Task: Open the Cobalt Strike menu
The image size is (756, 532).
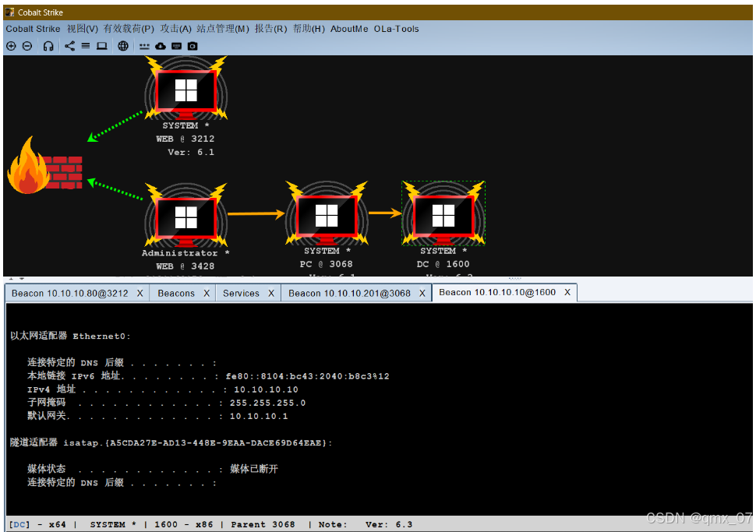Action: tap(33, 29)
